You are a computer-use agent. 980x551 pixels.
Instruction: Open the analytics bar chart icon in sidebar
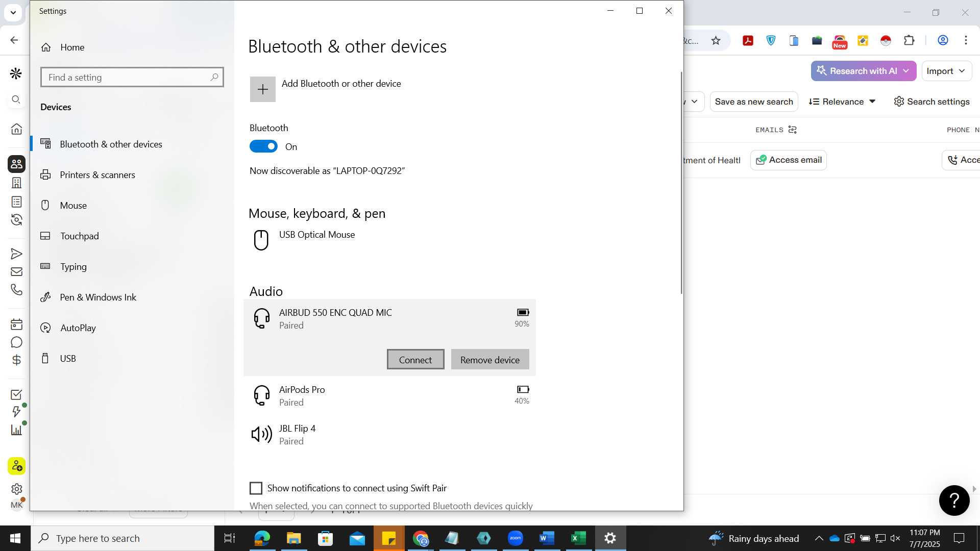tap(16, 430)
